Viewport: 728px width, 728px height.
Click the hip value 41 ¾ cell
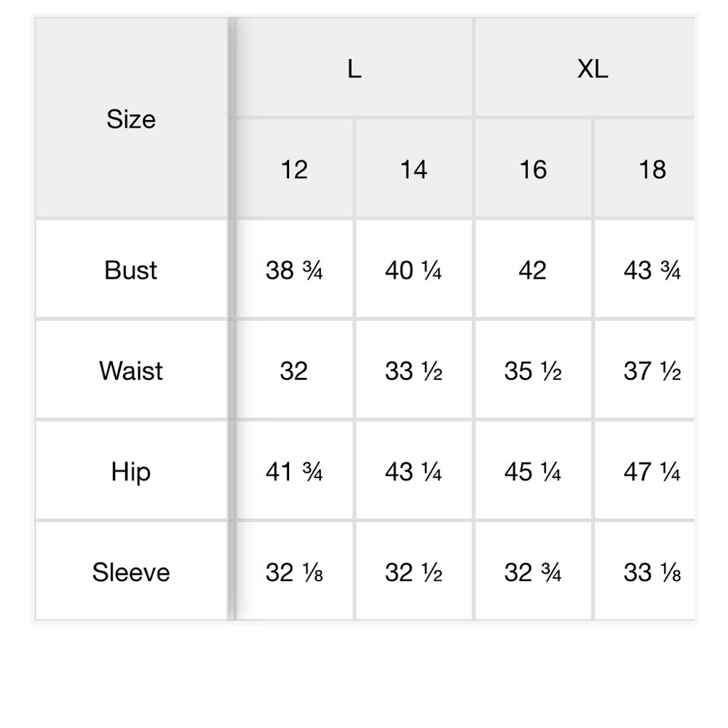[x=294, y=471]
